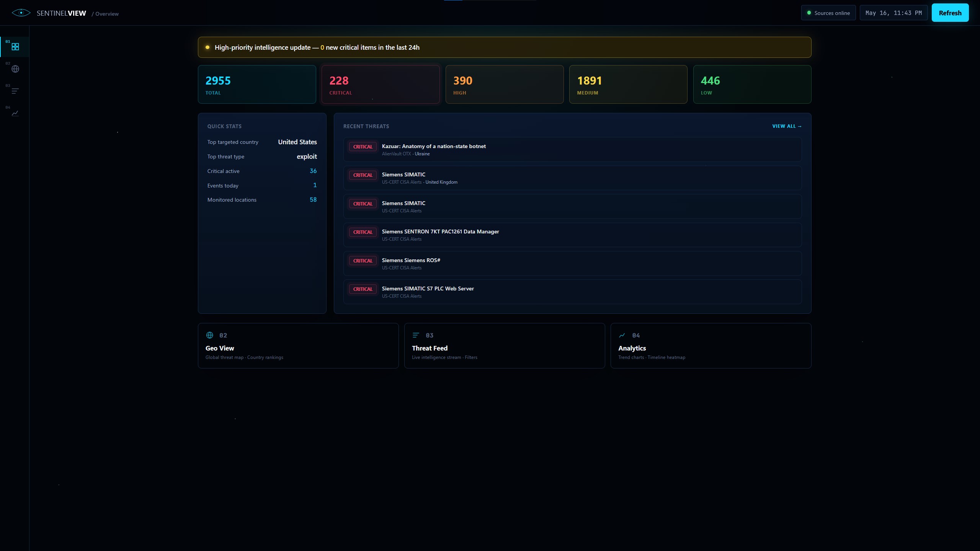Open the Analytics chart sidebar icon
The image size is (980, 551).
pyautogui.click(x=15, y=113)
